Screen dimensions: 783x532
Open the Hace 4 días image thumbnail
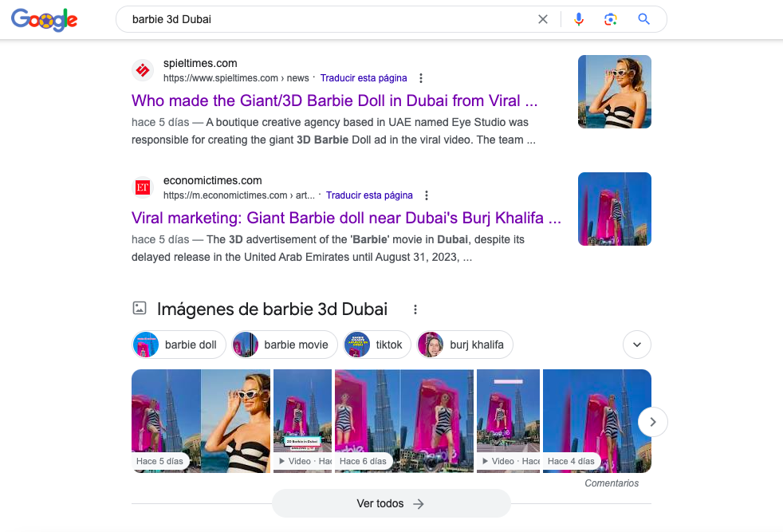(596, 421)
